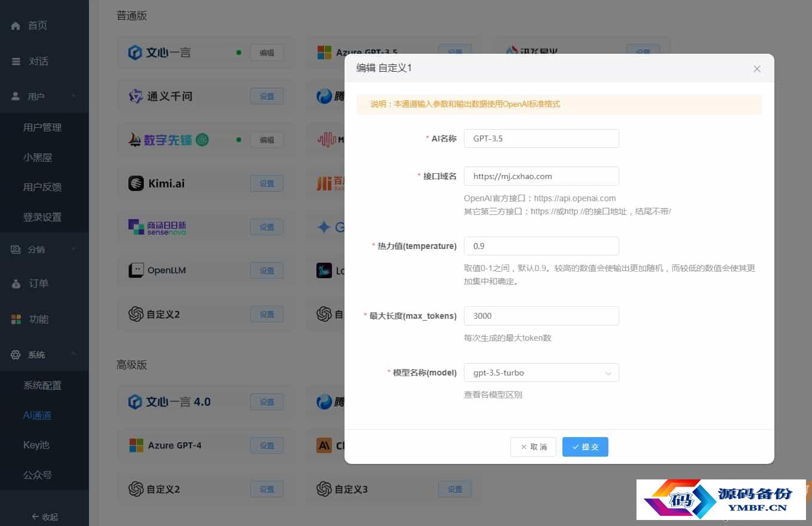
Task: Click 设置 button for Kimi.ai
Action: (267, 183)
